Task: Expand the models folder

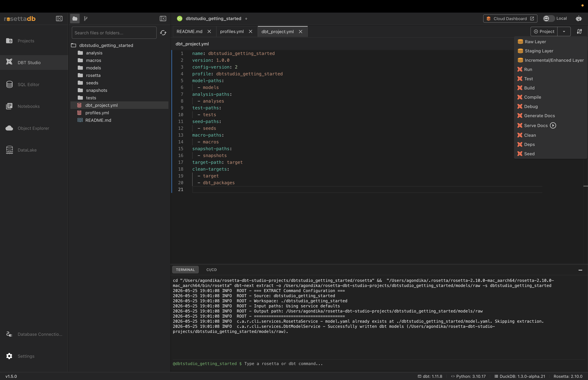Action: (119, 68)
